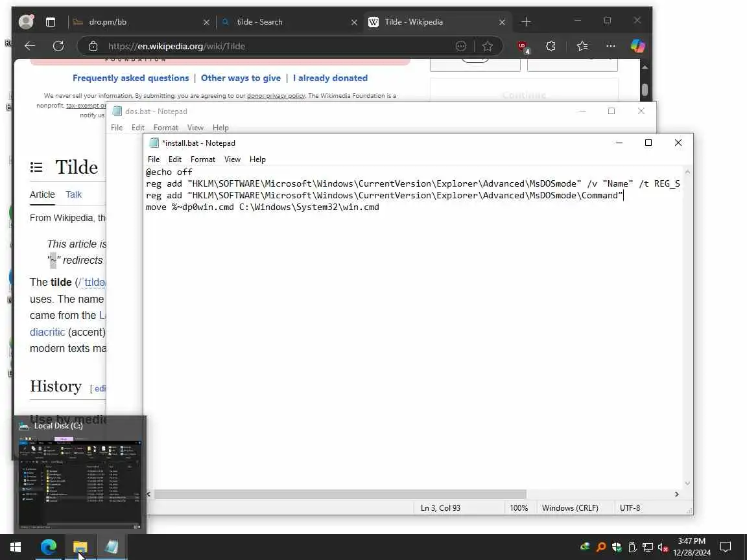Open File menu in dos.bat Notepad
747x560 pixels.
117,128
